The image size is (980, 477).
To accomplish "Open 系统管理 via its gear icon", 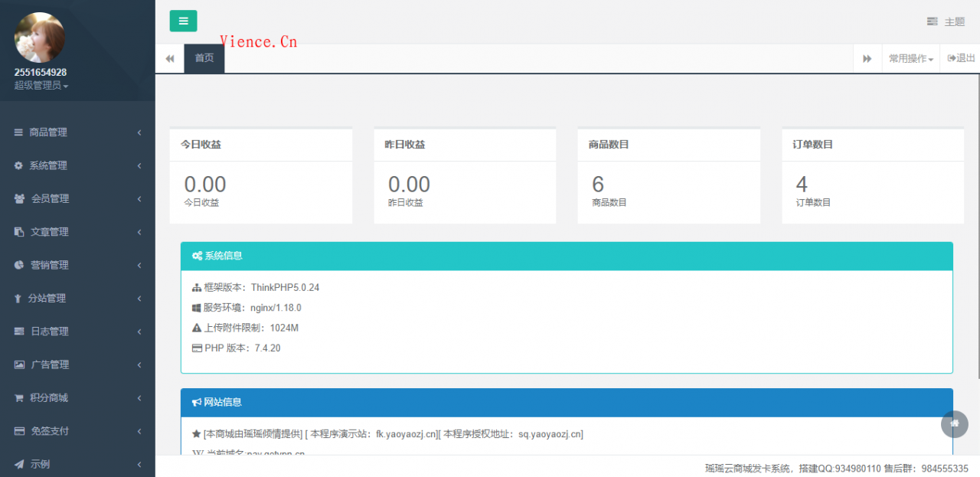I will (x=18, y=165).
